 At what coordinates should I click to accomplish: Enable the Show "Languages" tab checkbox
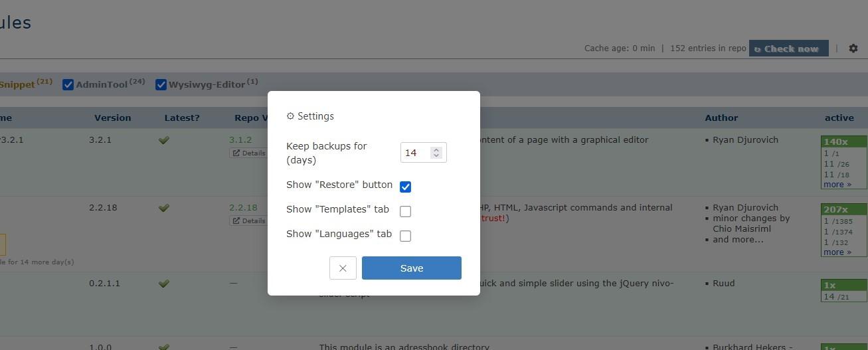coord(405,236)
